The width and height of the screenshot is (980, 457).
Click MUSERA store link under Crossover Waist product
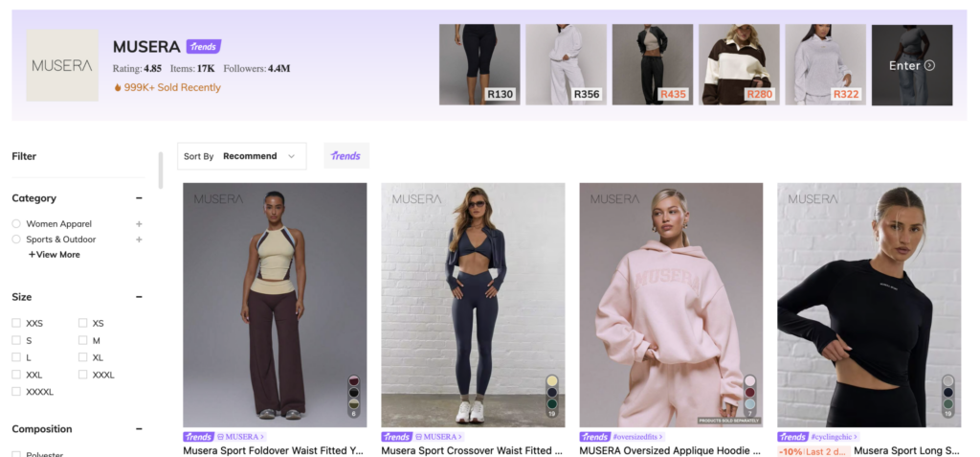click(438, 437)
